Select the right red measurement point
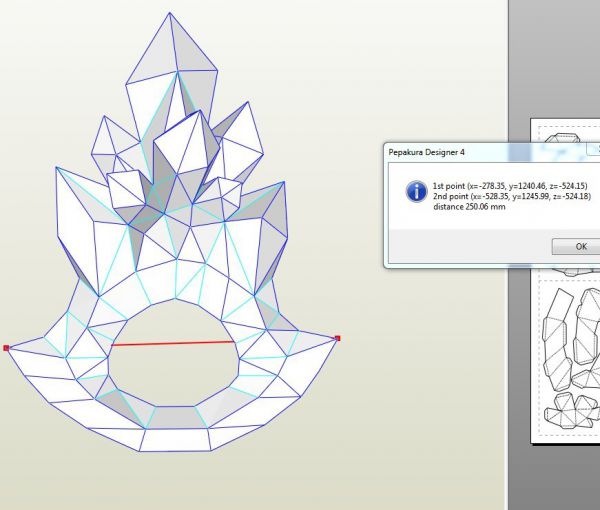600x510 pixels. pos(338,338)
